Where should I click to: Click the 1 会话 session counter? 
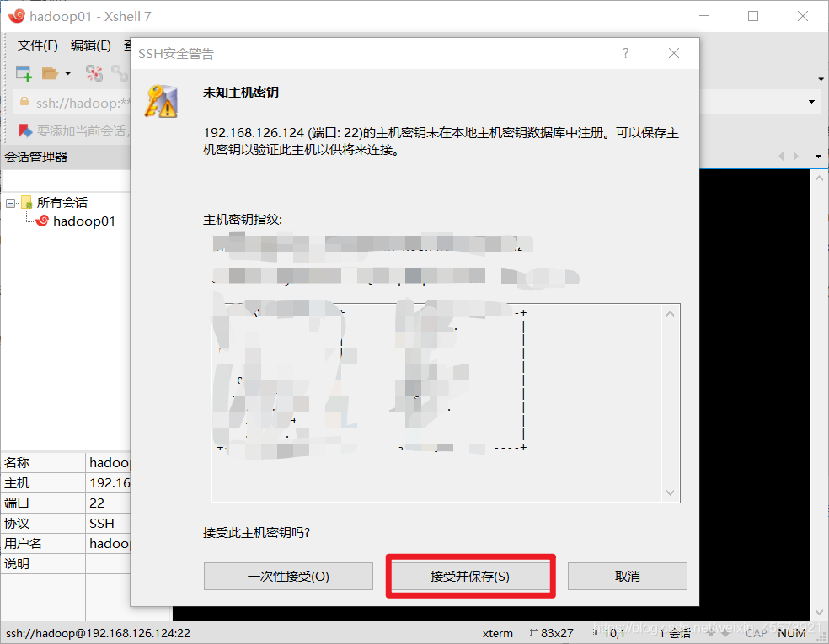tap(674, 633)
